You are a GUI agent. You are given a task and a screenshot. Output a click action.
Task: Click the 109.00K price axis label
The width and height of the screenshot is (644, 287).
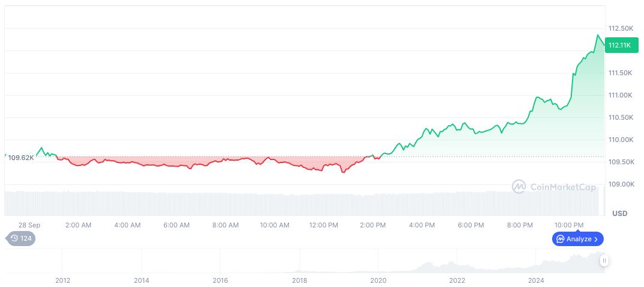pyautogui.click(x=621, y=184)
